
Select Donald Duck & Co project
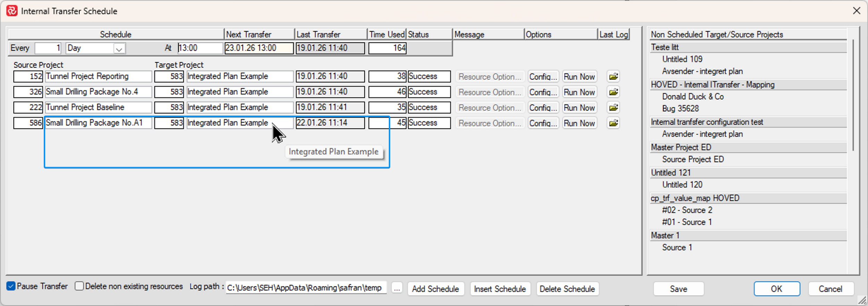click(x=693, y=97)
